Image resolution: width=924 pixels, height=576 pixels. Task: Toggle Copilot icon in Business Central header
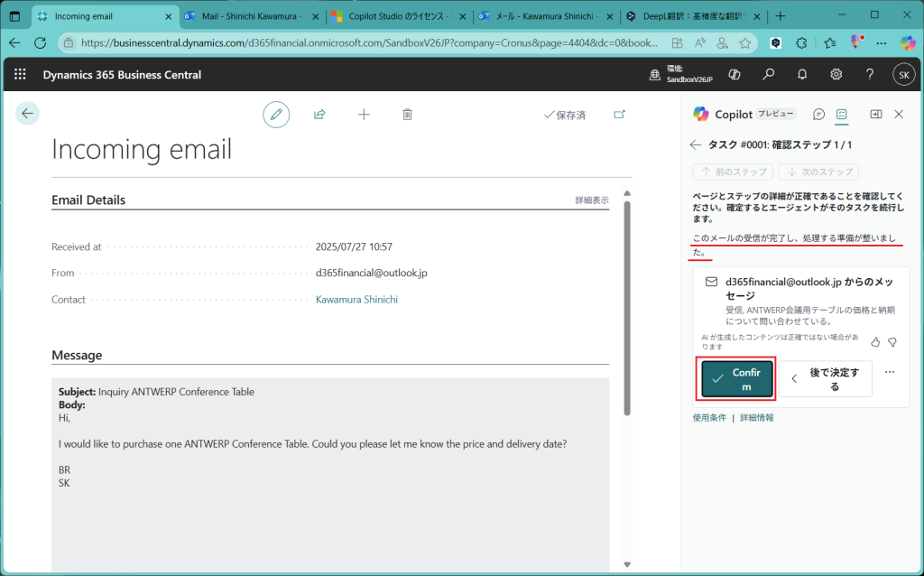[735, 74]
